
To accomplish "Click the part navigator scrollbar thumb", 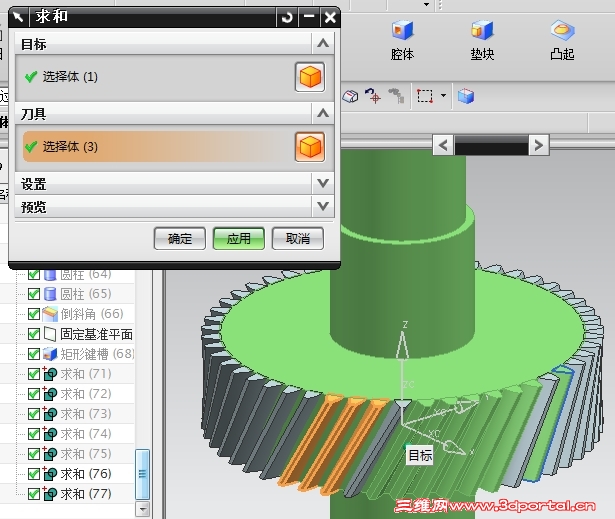I will (142, 474).
